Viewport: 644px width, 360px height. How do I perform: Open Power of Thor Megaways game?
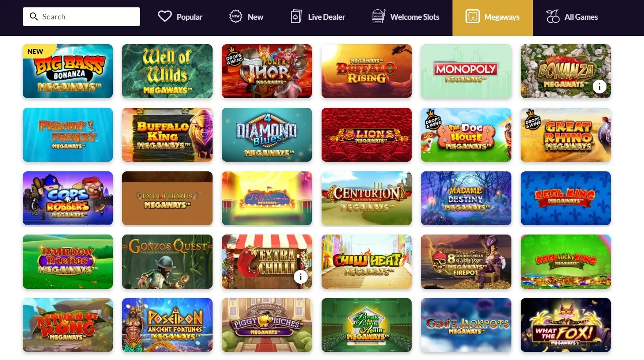tap(267, 71)
